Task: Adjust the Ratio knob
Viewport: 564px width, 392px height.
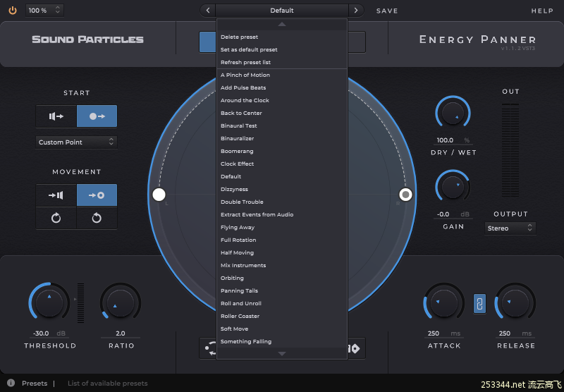Action: pos(121,303)
